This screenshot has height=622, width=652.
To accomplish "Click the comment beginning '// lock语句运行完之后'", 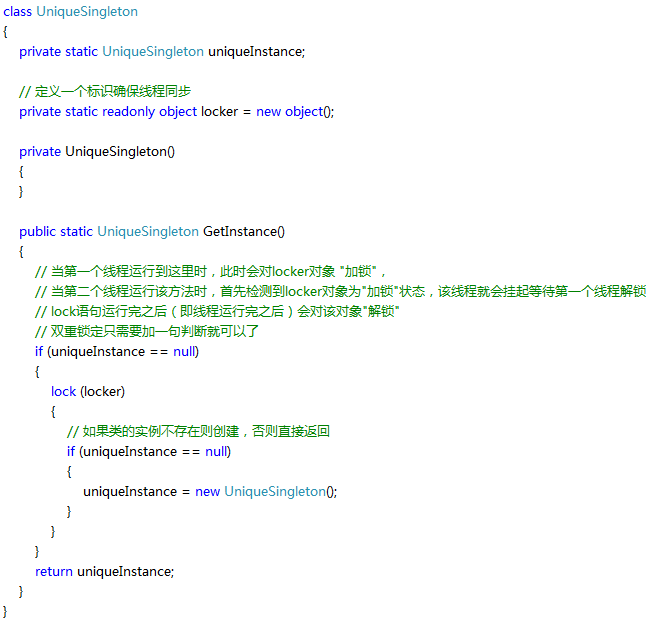I will pyautogui.click(x=217, y=311).
